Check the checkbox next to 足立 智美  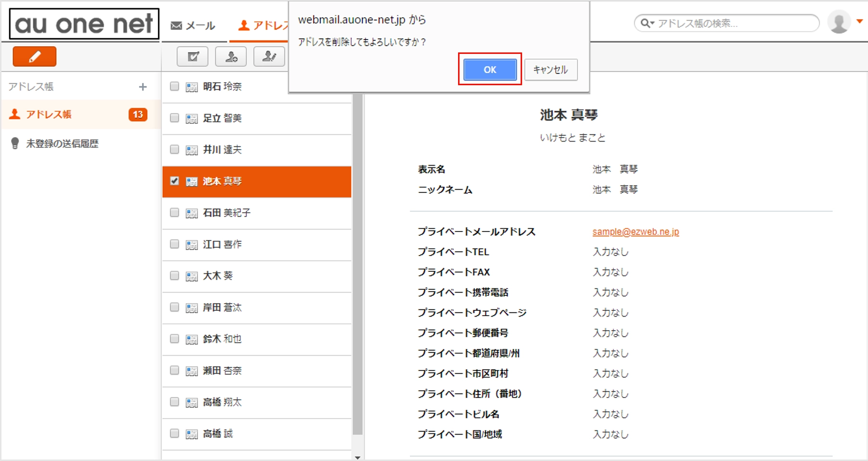(174, 118)
